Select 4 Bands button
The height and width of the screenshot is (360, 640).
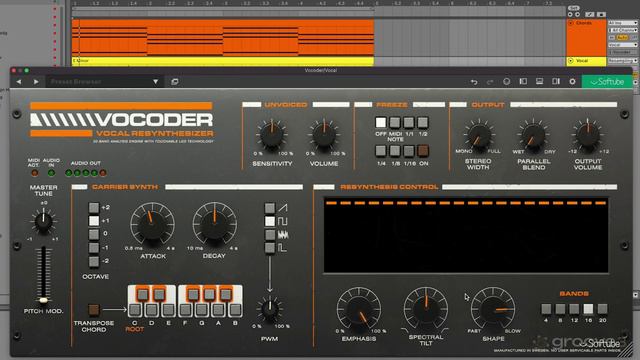[546, 309]
